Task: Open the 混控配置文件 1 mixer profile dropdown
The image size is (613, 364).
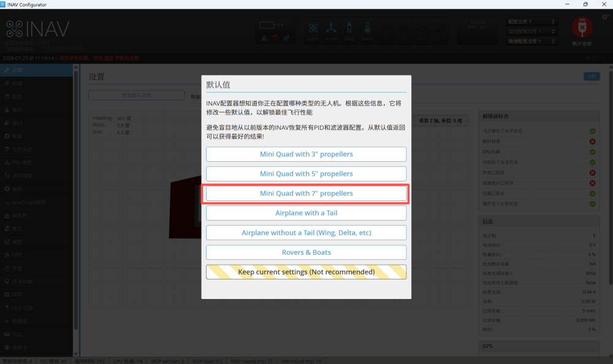Action: click(531, 31)
